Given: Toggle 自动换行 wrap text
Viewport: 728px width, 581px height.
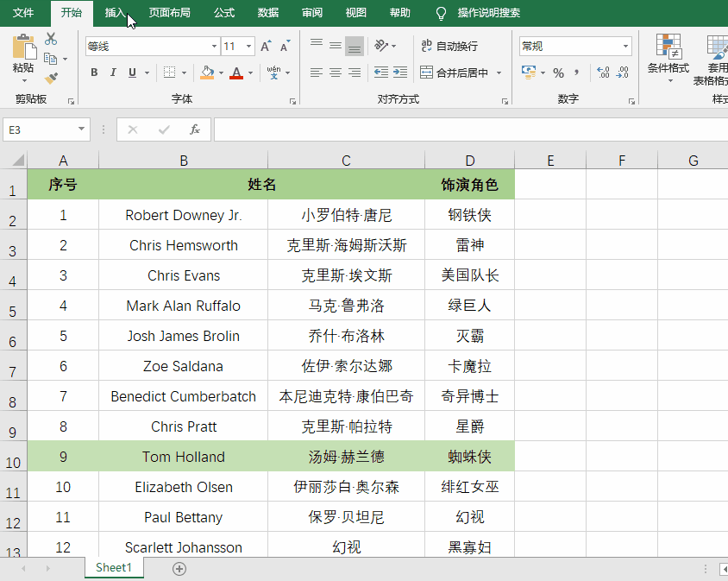Looking at the screenshot, I should [449, 46].
